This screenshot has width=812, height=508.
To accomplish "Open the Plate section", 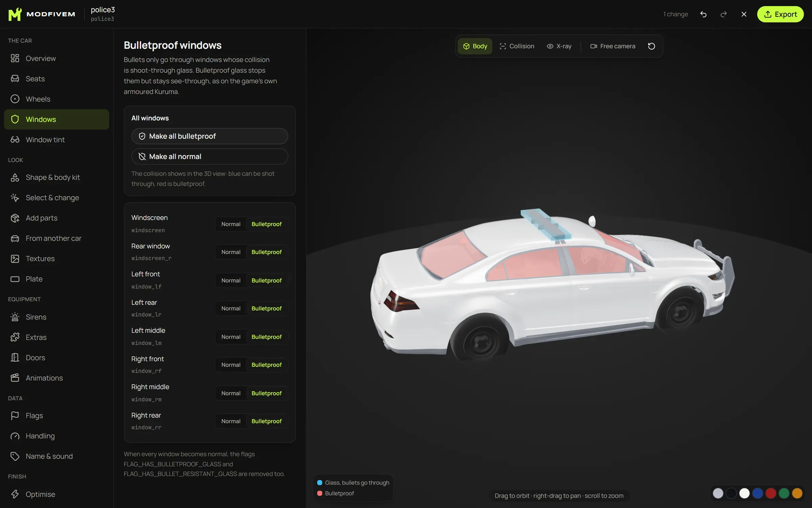I will [x=57, y=279].
